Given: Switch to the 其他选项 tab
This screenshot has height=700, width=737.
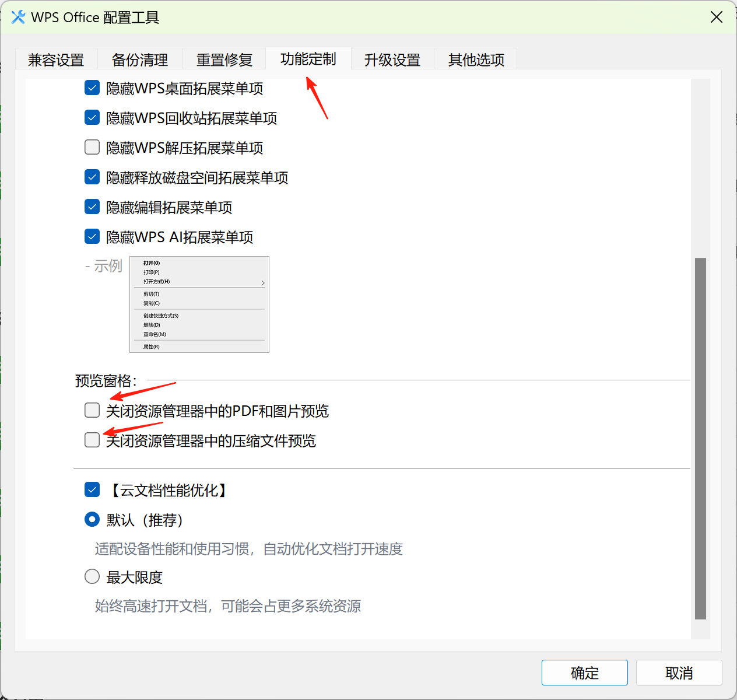Looking at the screenshot, I should 476,60.
